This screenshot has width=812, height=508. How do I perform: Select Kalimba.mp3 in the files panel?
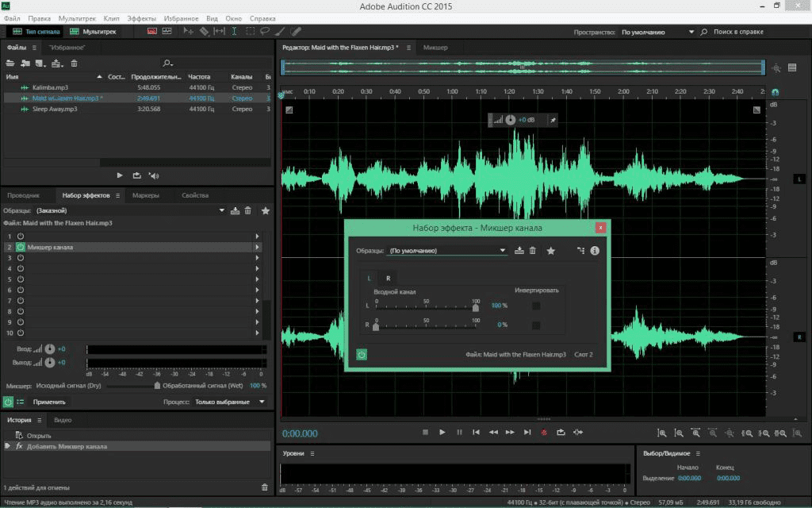tap(48, 87)
